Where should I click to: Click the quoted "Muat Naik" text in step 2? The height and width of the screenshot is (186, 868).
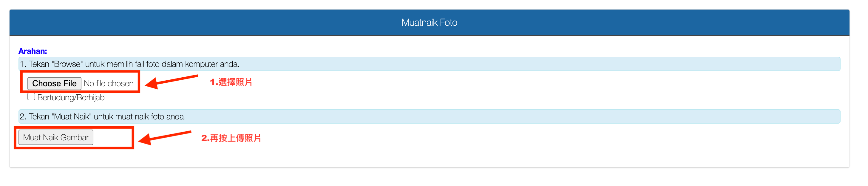click(72, 117)
